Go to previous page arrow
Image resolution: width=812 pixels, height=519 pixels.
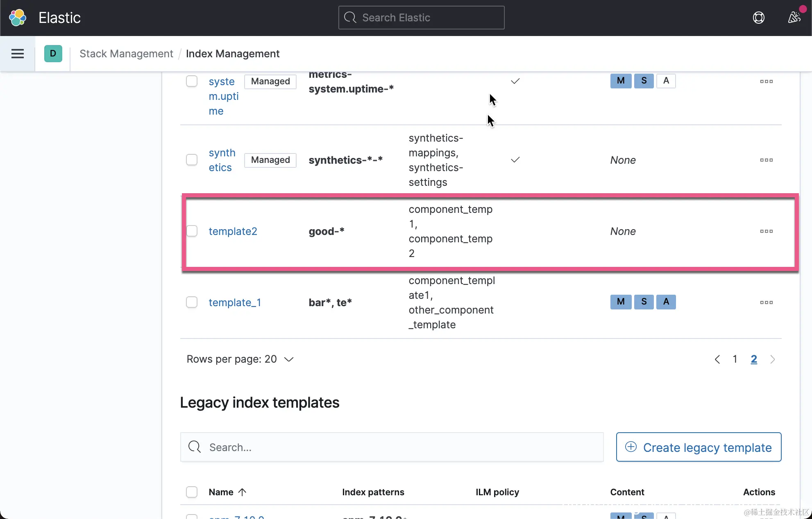tap(717, 359)
